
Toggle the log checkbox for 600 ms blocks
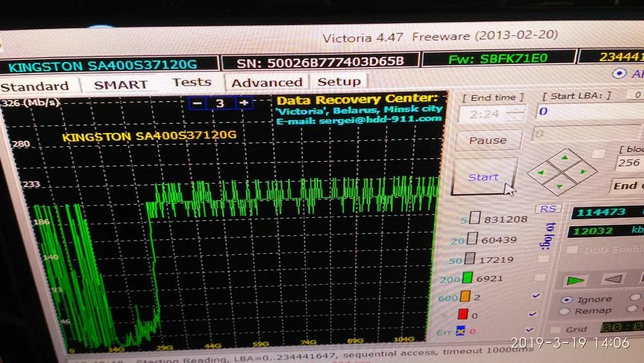point(536,295)
